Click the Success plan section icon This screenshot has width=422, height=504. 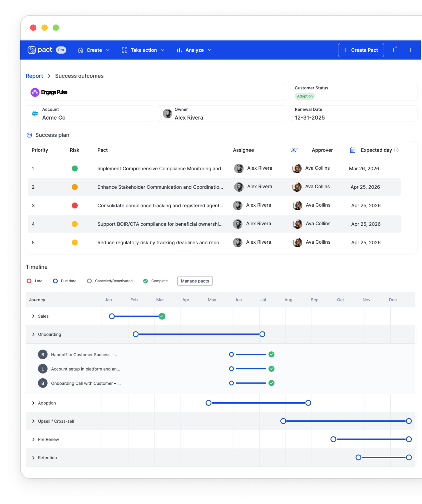(x=29, y=135)
